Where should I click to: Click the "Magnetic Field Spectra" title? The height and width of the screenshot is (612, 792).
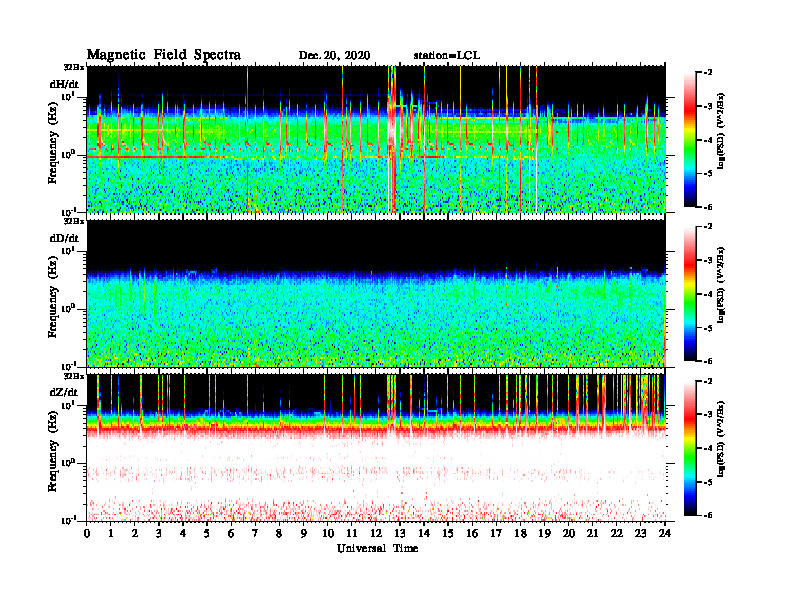pyautogui.click(x=164, y=55)
